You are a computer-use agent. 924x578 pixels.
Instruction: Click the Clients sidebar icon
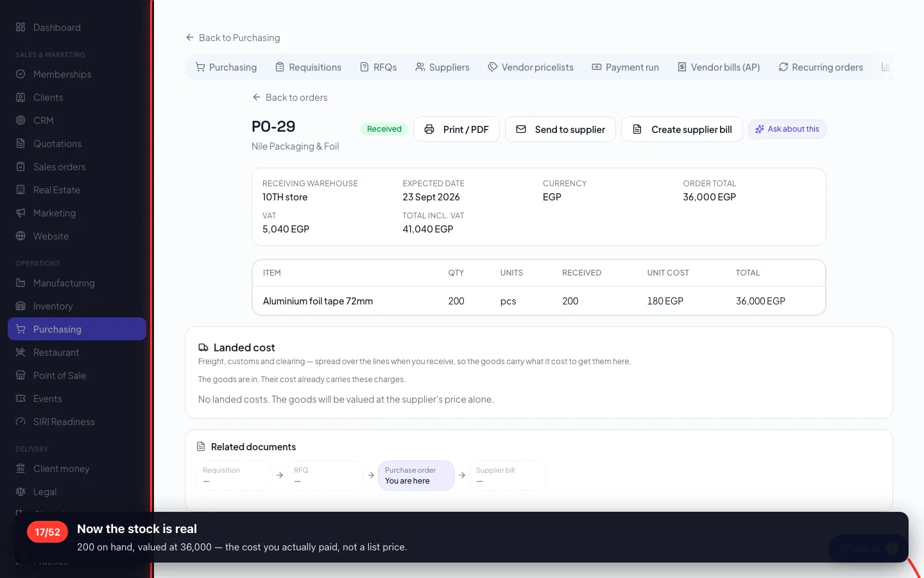tap(21, 97)
